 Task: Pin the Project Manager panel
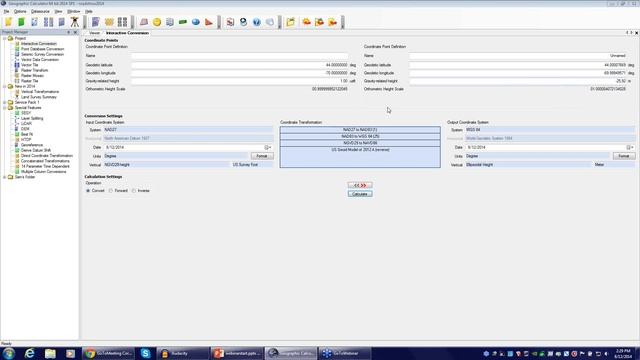[x=69, y=32]
